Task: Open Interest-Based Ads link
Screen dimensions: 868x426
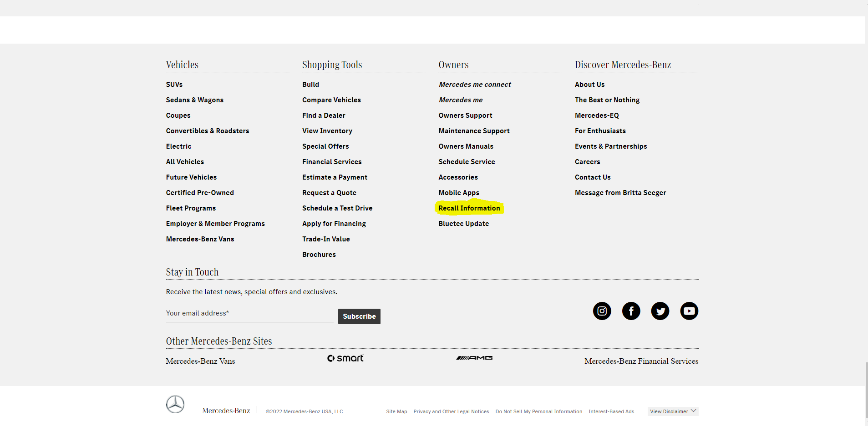Action: 611,411
